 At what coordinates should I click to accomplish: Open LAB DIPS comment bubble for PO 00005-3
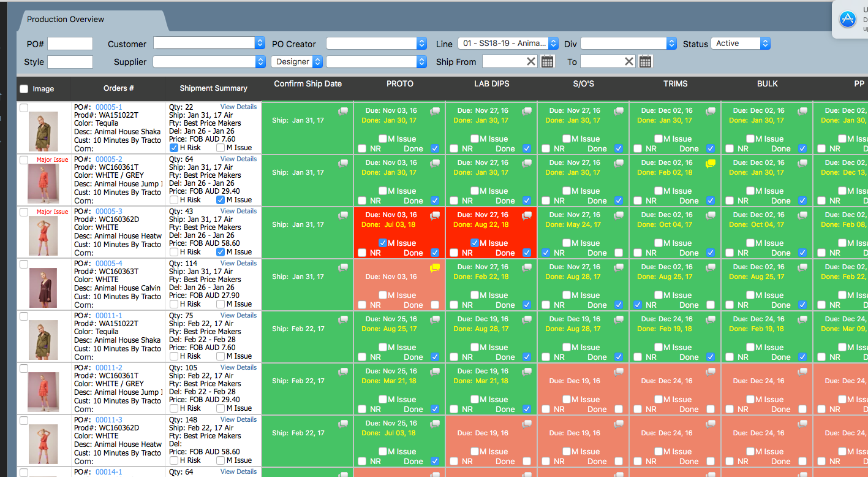527,215
